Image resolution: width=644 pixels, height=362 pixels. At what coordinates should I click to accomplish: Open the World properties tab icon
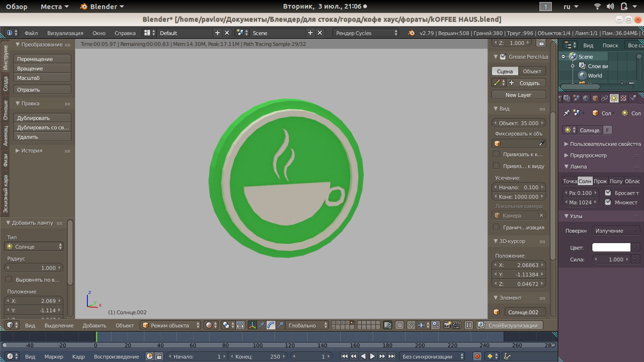(x=586, y=98)
